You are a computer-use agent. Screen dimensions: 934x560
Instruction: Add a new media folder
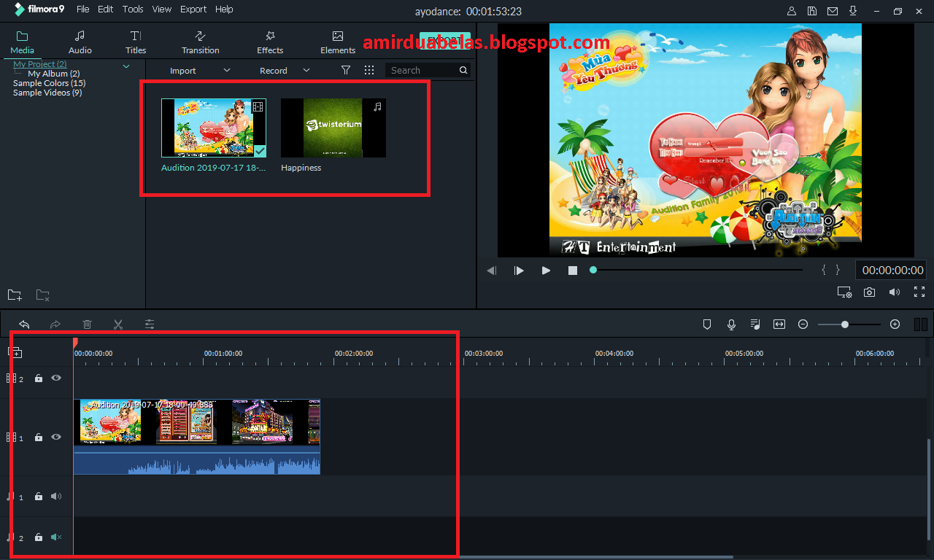click(15, 295)
